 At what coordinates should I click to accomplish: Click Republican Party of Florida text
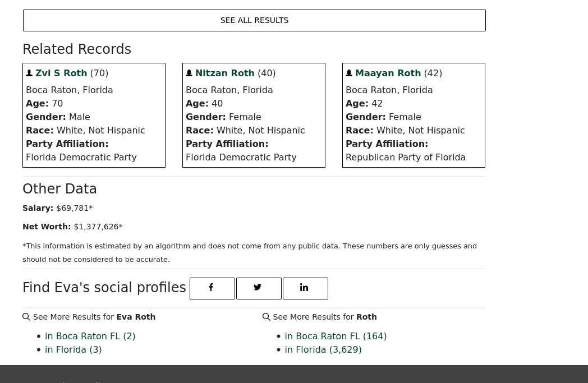pyautogui.click(x=406, y=158)
